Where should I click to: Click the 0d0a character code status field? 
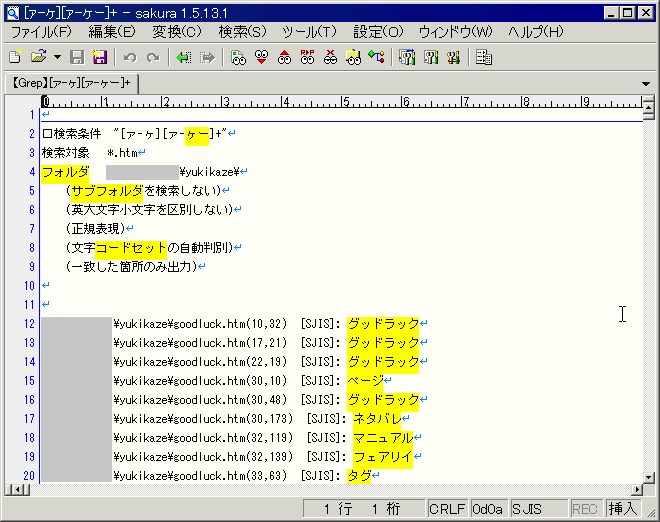[x=489, y=509]
